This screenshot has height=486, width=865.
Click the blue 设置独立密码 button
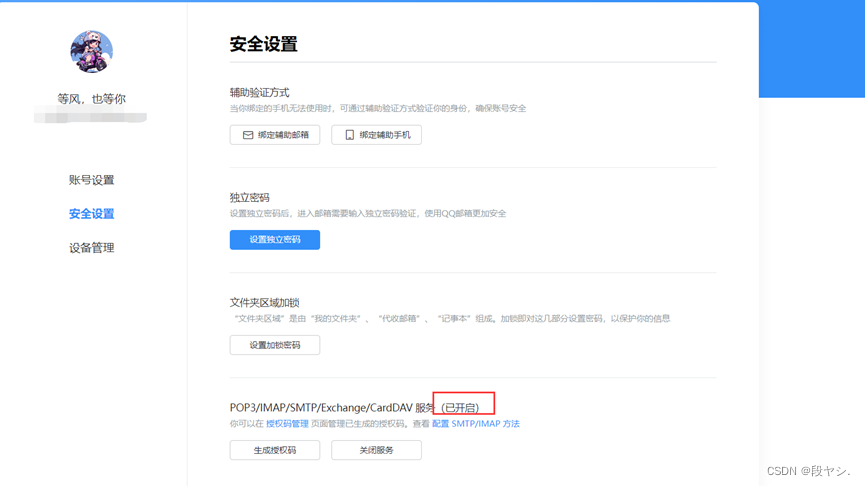click(275, 239)
